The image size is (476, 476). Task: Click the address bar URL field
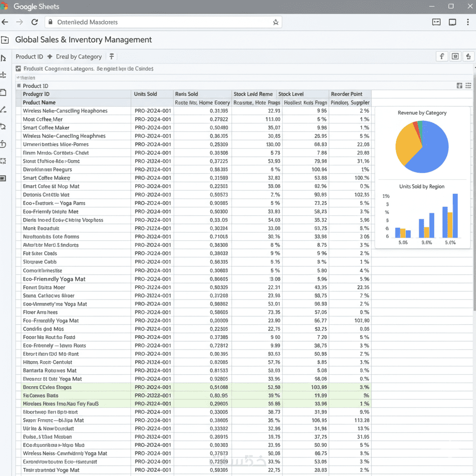pos(164,22)
